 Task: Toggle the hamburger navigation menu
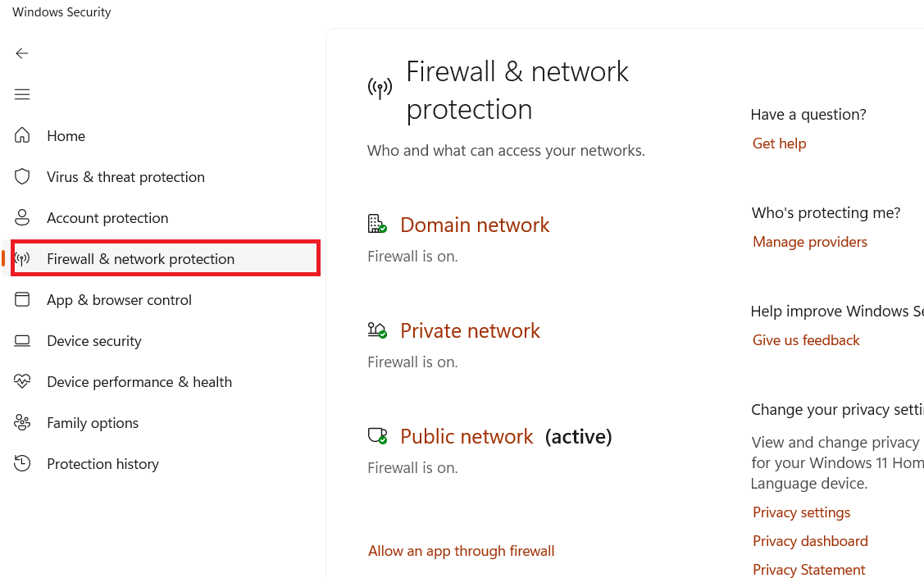click(22, 94)
